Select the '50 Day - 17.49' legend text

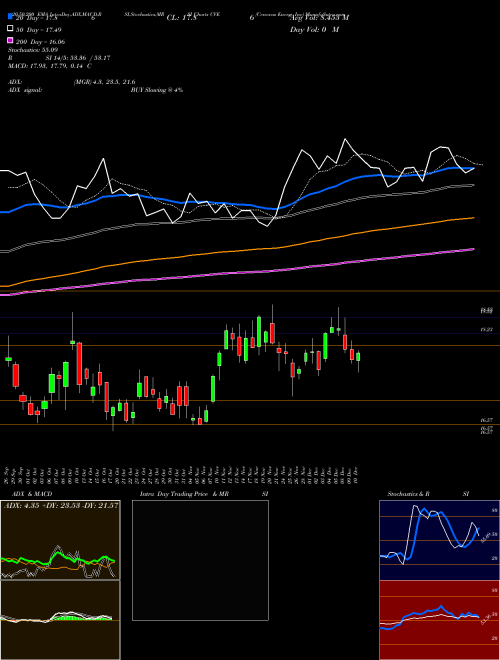click(x=37, y=29)
